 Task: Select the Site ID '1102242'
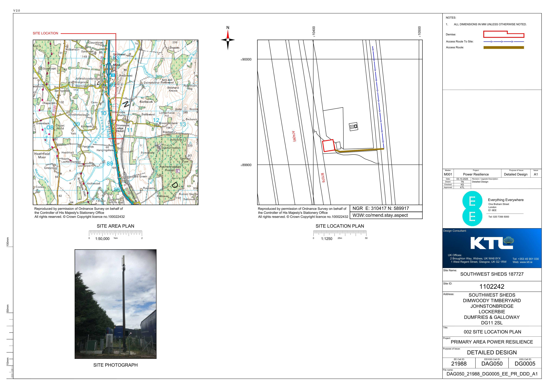tap(492, 287)
